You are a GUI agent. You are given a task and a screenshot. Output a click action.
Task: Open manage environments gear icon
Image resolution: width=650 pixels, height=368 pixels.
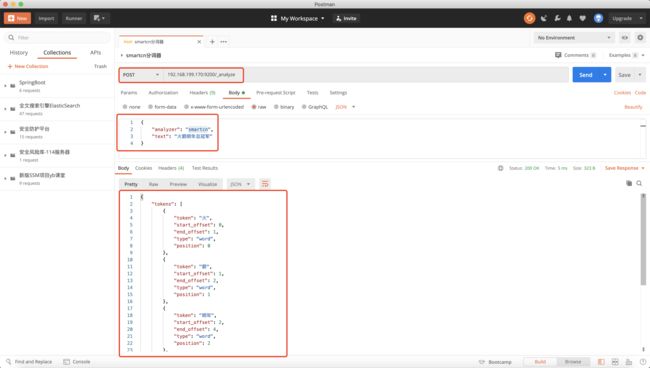[640, 38]
